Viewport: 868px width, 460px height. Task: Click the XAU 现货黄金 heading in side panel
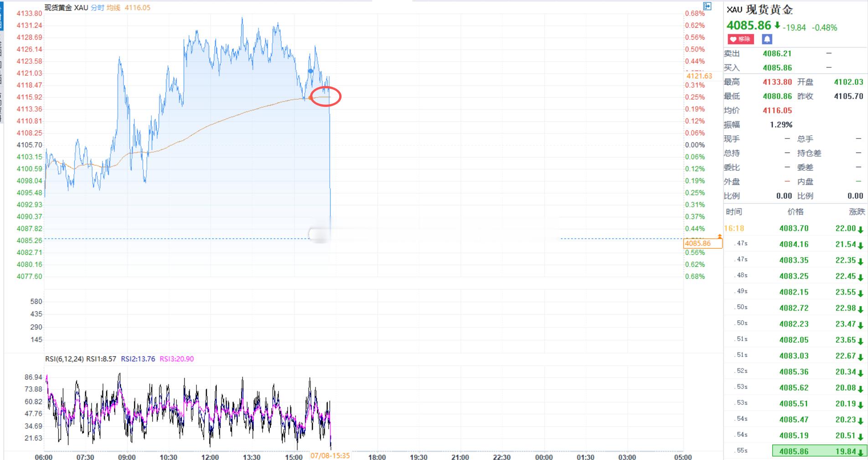760,10
